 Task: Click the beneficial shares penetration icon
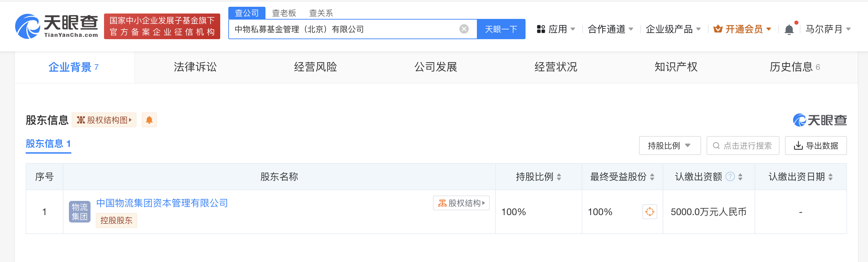[x=649, y=212]
